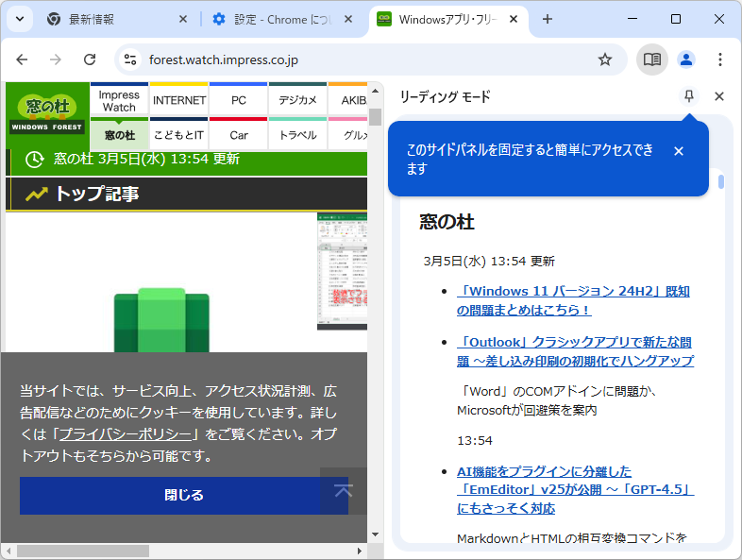Open the こどもとIT nav item
Screen dimensions: 742x560
pyautogui.click(x=178, y=134)
